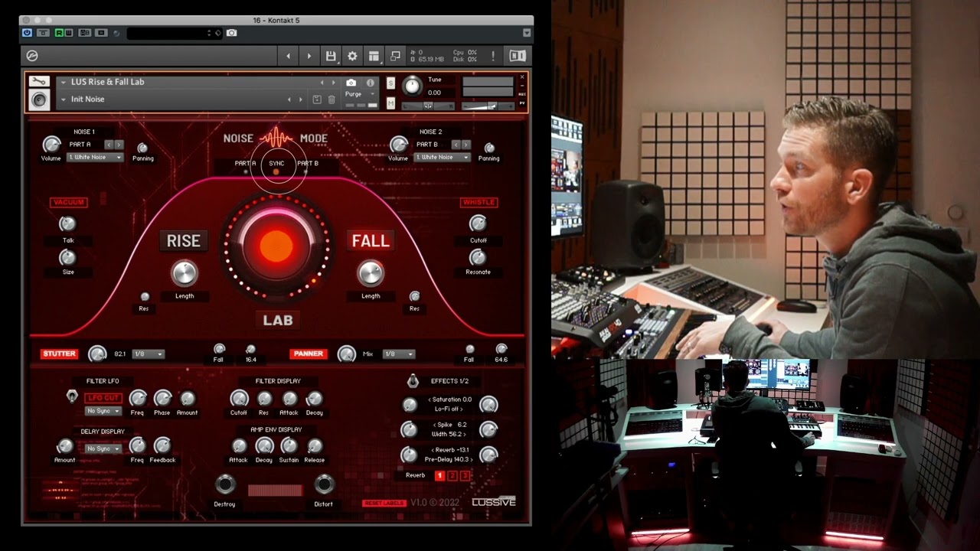Open the Stutter 1/8 rate dropdown
The width and height of the screenshot is (980, 551).
149,354
